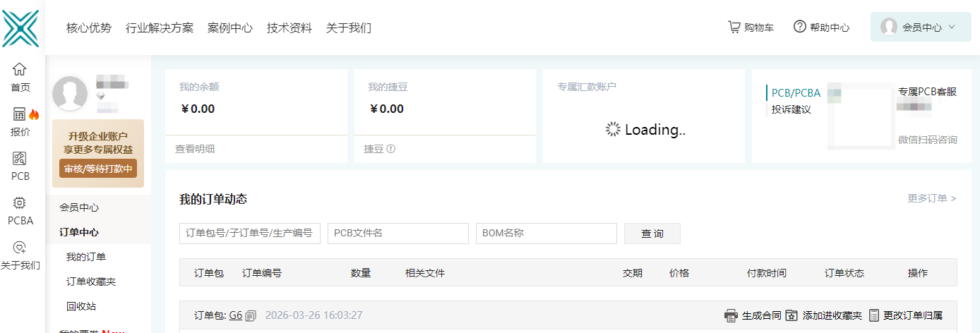Click the 查询 search button
The height and width of the screenshot is (333, 980).
click(652, 234)
